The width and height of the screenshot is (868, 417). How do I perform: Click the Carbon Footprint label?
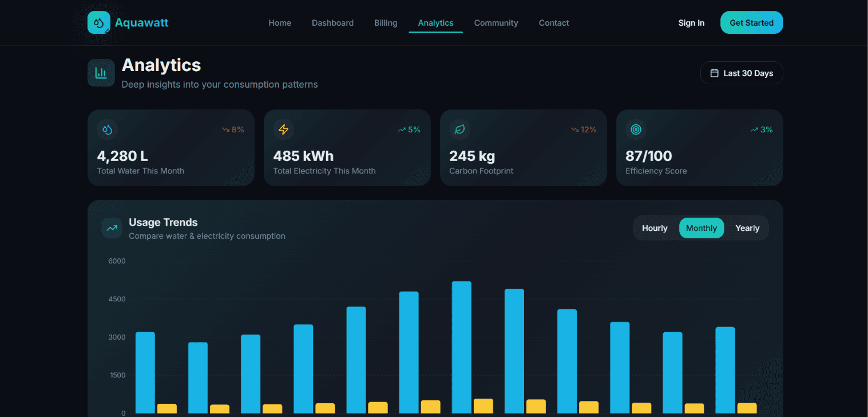click(x=481, y=171)
